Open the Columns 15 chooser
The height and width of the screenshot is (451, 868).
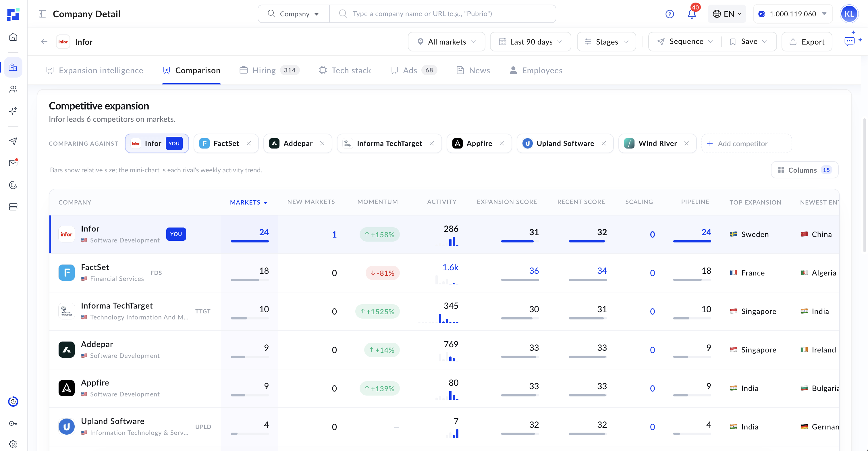(804, 170)
